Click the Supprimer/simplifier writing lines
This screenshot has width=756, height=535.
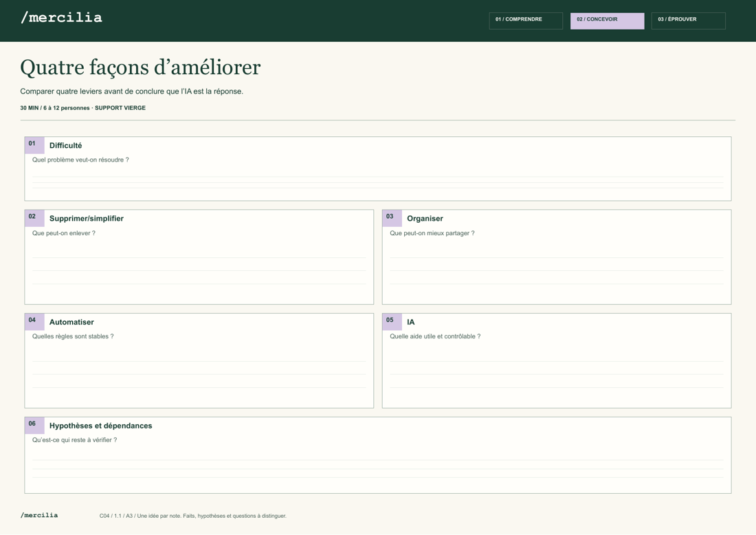(x=199, y=271)
